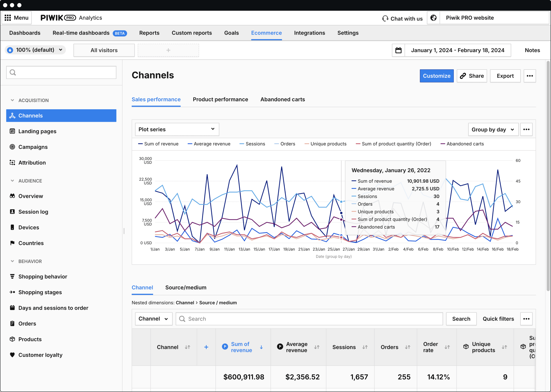551x392 pixels.
Task: Click sort arrows on Unique products column
Action: coord(504,347)
